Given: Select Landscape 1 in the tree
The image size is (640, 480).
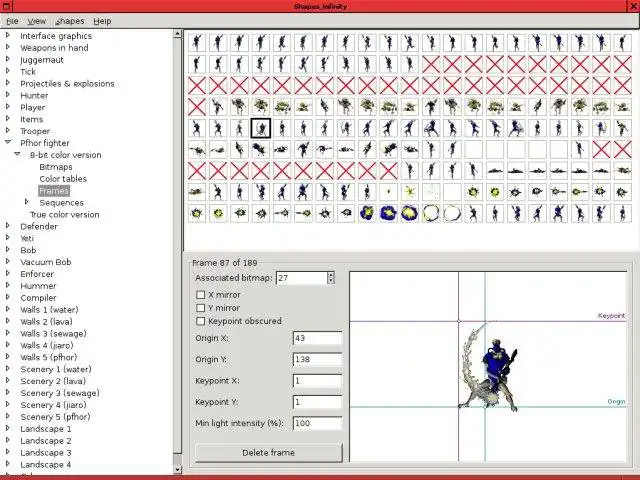Looking at the screenshot, I should 46,429.
